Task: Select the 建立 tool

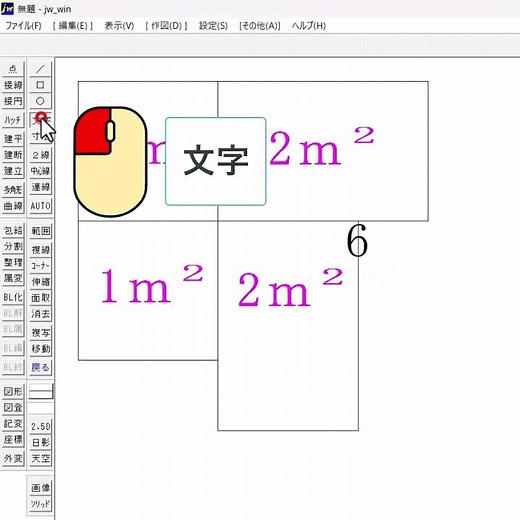Action: coord(13,171)
